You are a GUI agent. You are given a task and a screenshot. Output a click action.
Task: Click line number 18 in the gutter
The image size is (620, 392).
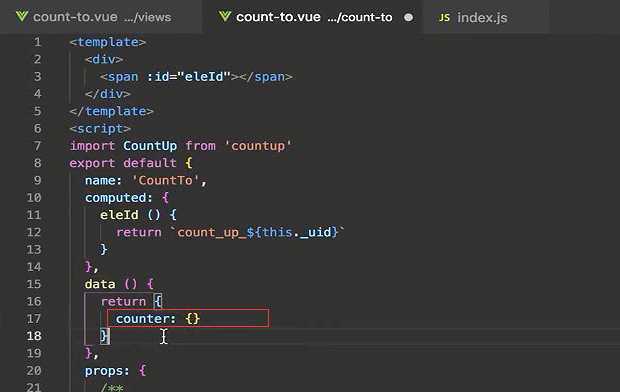pos(34,336)
